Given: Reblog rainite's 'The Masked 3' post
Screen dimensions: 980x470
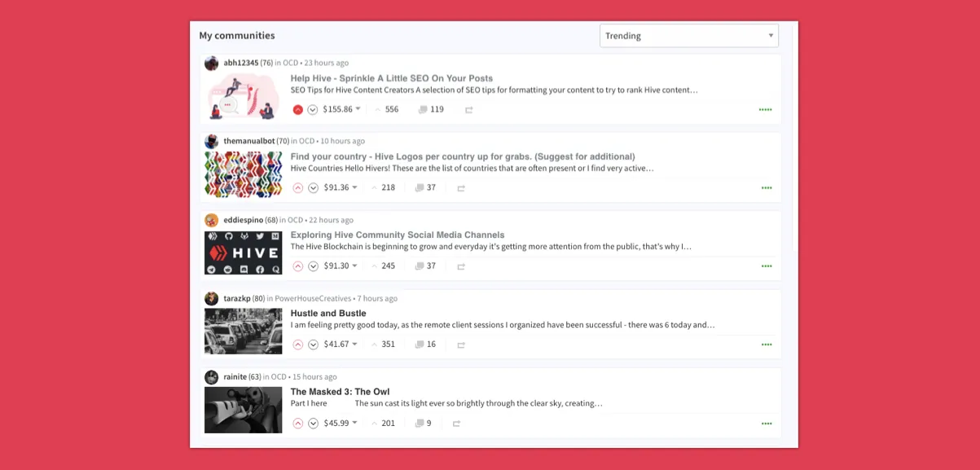Looking at the screenshot, I should pos(456,424).
